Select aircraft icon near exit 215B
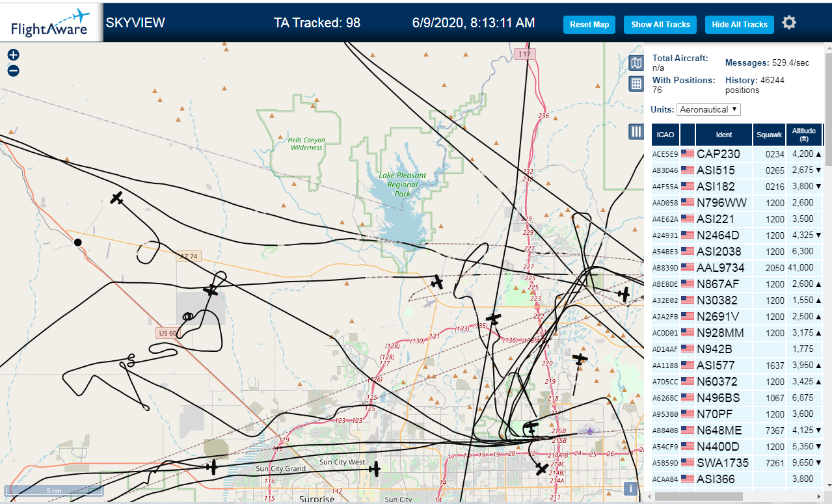This screenshot has height=504, width=832. [531, 428]
